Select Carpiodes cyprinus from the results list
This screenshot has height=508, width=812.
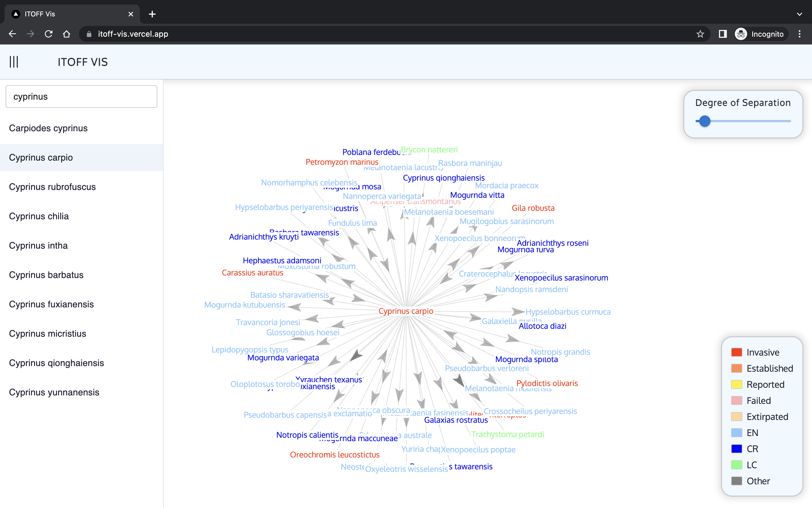(x=81, y=128)
